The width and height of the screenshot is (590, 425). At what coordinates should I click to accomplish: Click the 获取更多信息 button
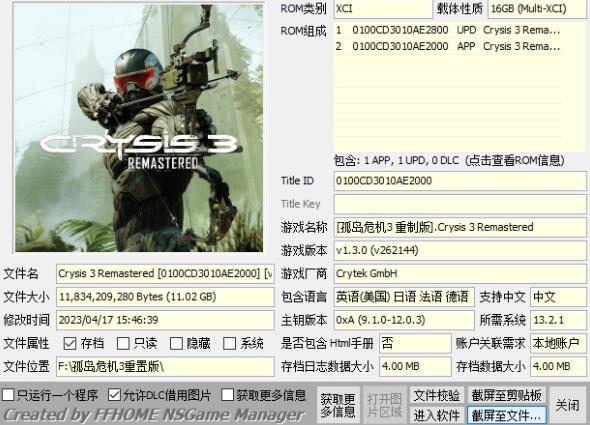coord(338,405)
